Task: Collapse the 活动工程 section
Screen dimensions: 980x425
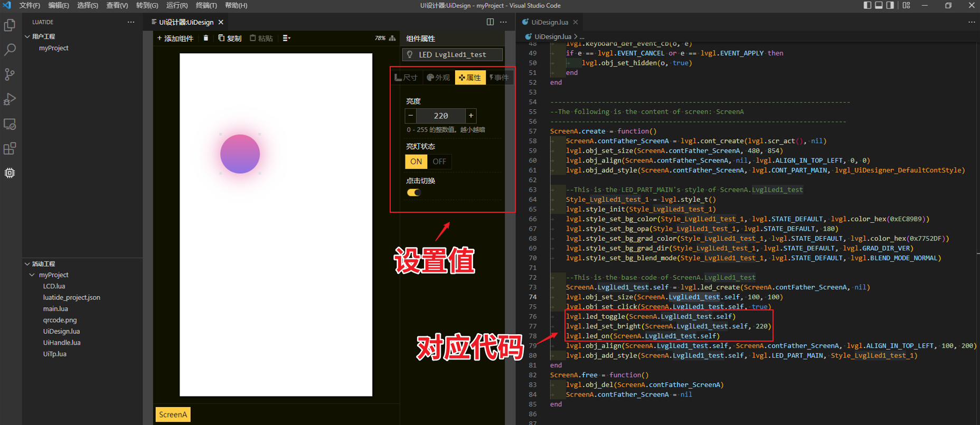Action: (27, 264)
